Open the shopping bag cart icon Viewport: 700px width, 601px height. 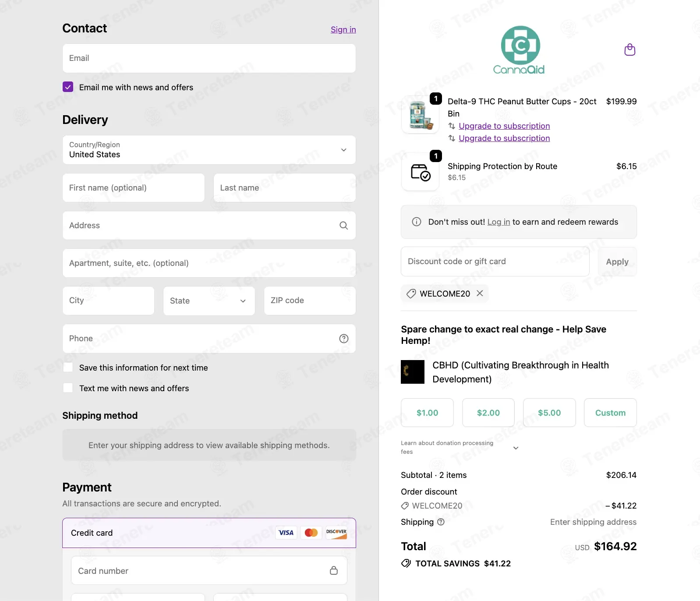629,50
